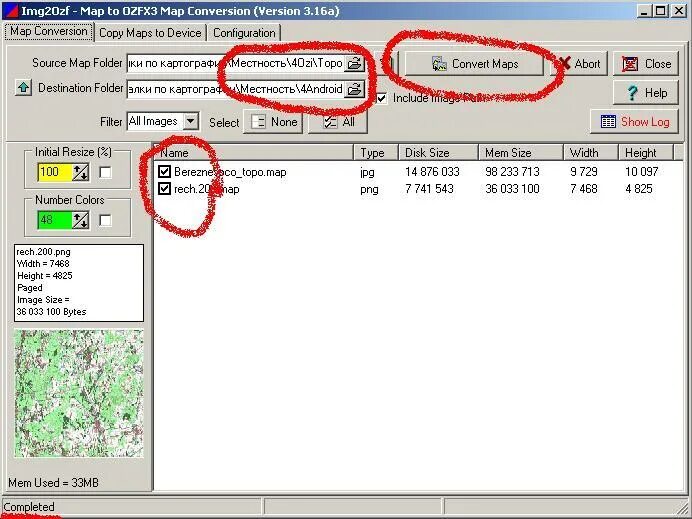
Task: Uncheck the rech.200 map checkbox
Action: [x=164, y=189]
